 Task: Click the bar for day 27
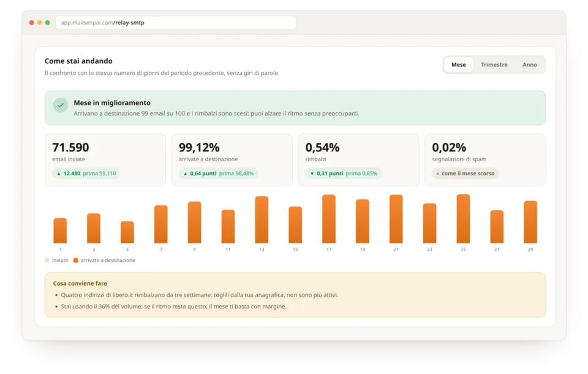pyautogui.click(x=497, y=227)
